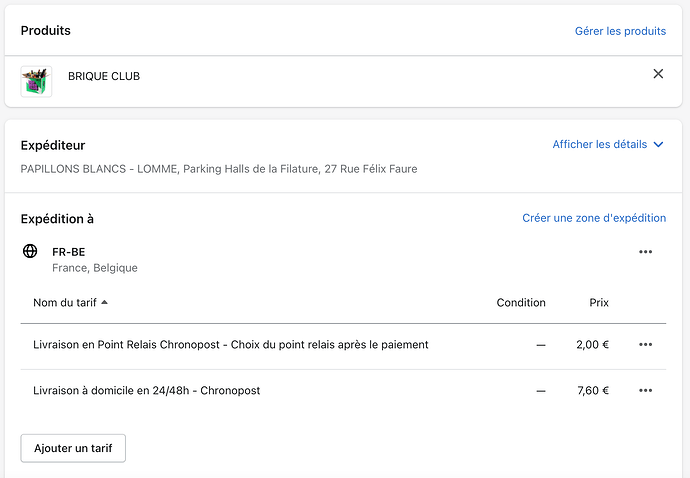Select the Livraison en Point Relais Chronopost row

click(231, 345)
